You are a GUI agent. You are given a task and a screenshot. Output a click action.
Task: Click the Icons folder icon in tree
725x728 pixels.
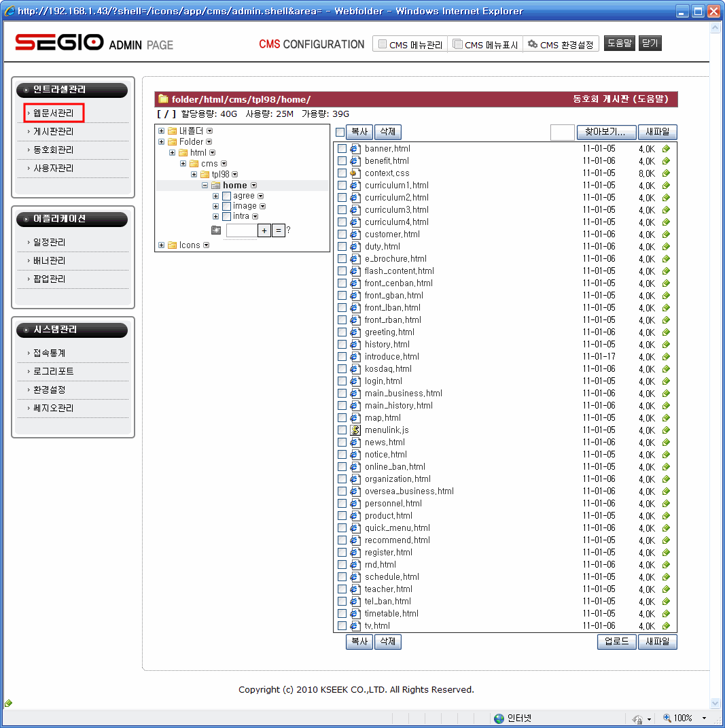[x=173, y=245]
